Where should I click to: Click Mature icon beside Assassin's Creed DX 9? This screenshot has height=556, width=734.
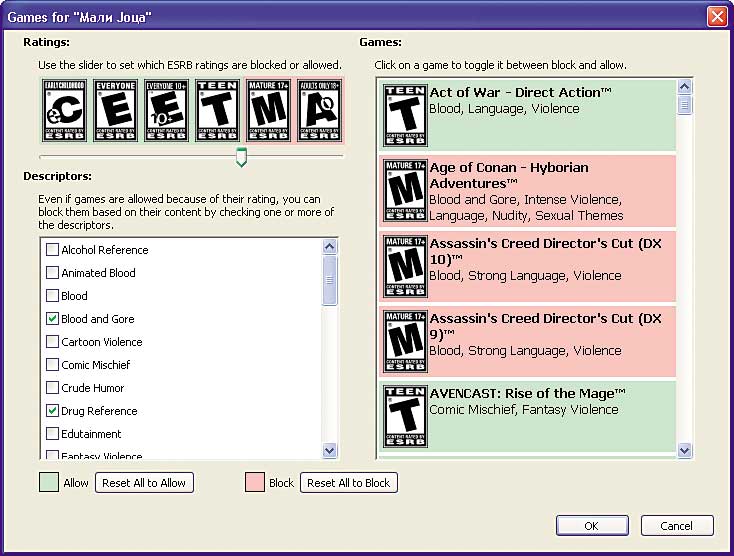405,341
